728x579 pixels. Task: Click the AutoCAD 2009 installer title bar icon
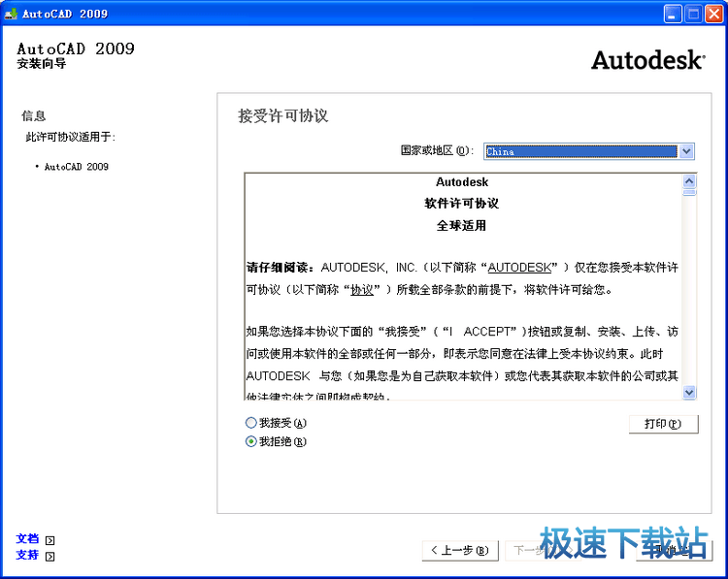(11, 14)
